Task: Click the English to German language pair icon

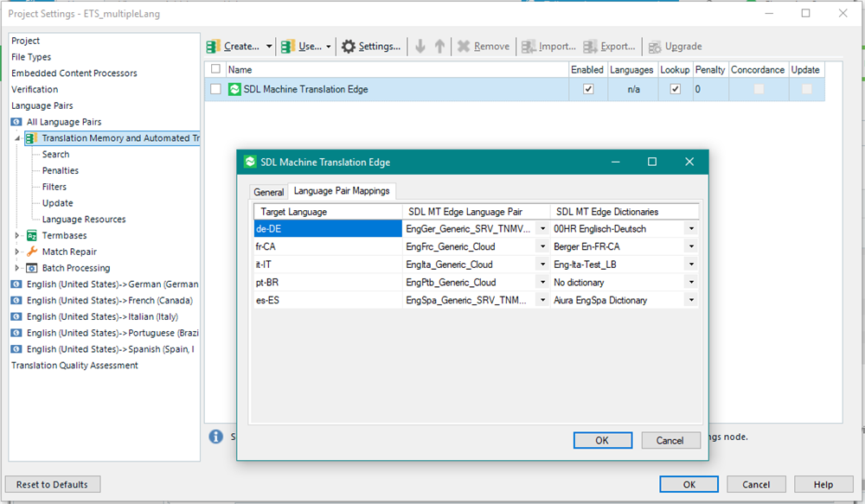Action: coord(16,284)
